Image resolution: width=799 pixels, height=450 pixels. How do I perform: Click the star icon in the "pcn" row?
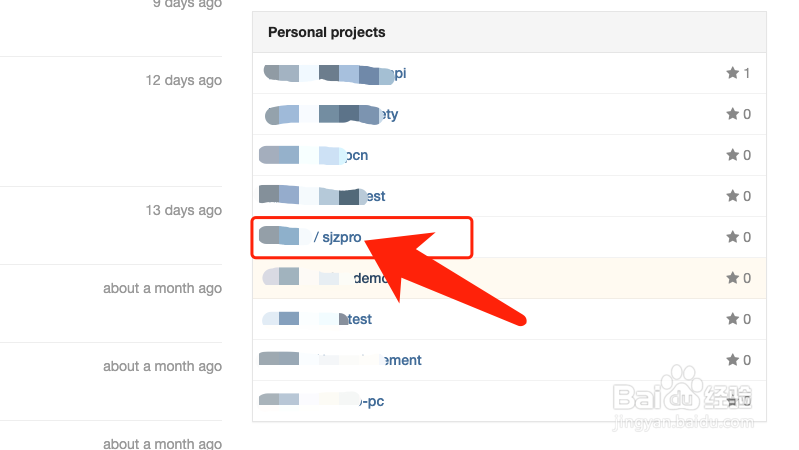point(732,154)
